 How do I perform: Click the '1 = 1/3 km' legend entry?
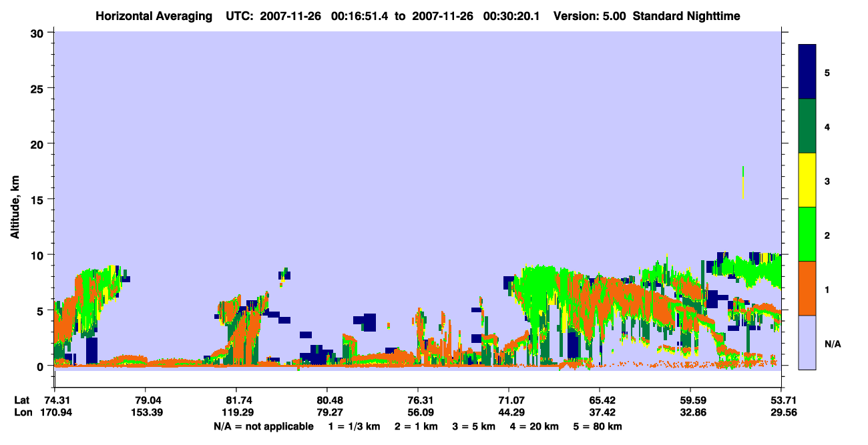[354, 426]
